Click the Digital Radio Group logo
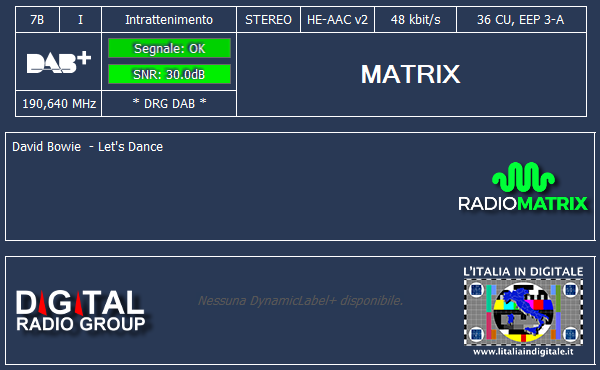Viewport: 600px width, 370px height. pyautogui.click(x=81, y=311)
